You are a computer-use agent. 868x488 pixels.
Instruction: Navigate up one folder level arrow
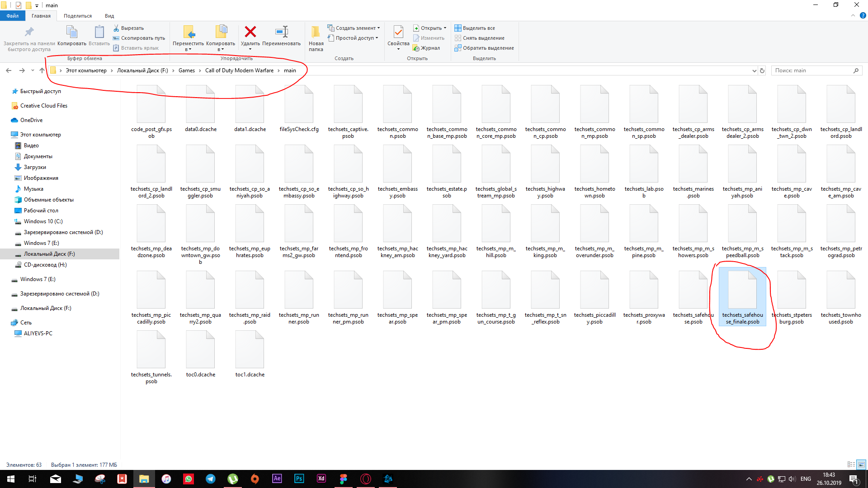tap(42, 70)
